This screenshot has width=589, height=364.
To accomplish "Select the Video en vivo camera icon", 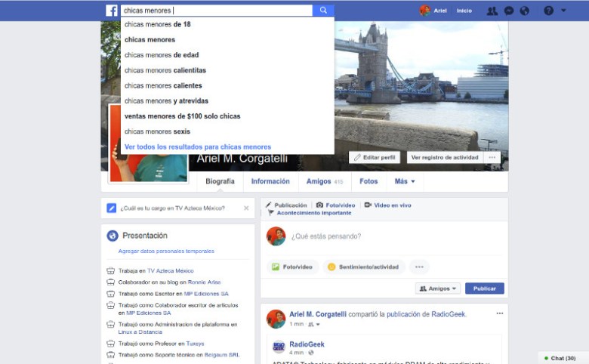I will [x=368, y=205].
